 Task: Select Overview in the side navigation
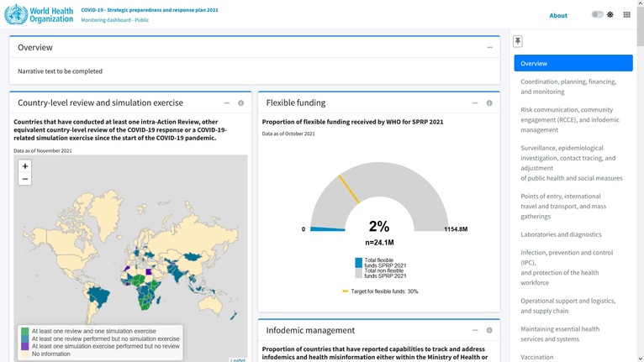pos(573,63)
